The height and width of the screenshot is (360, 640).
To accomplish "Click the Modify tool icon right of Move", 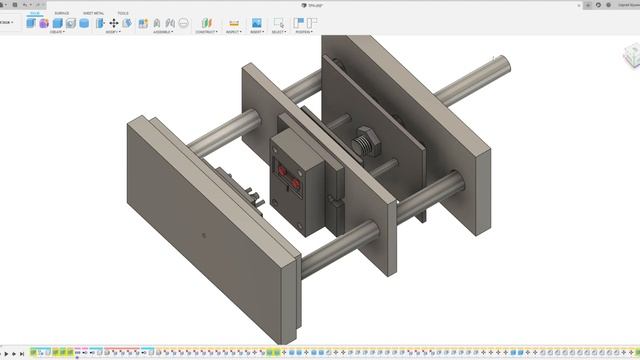I will tap(127, 23).
